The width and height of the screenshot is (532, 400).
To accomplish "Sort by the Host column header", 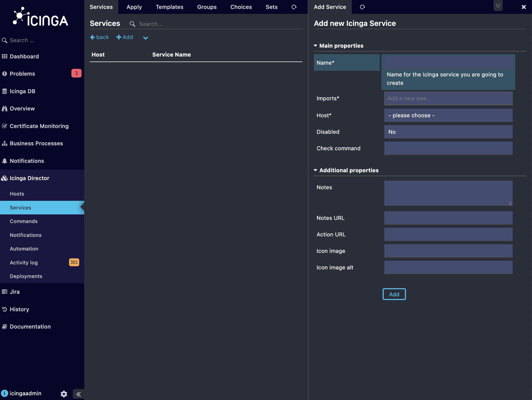I will (x=98, y=55).
